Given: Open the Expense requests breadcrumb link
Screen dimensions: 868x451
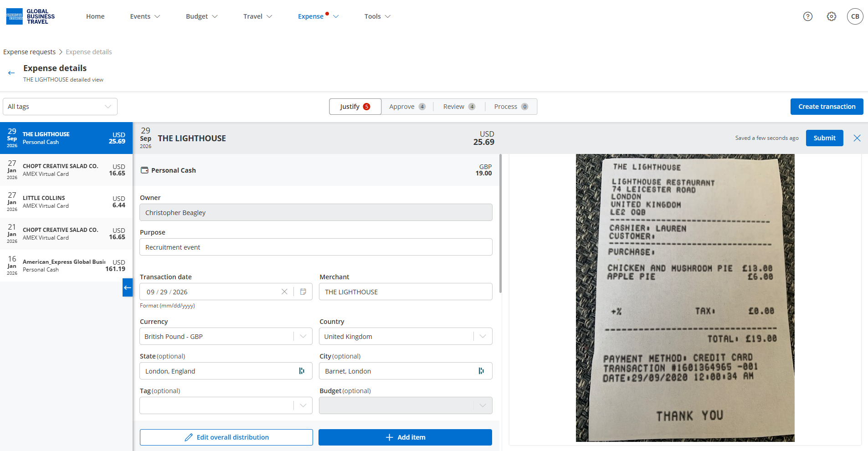Looking at the screenshot, I should click(30, 52).
